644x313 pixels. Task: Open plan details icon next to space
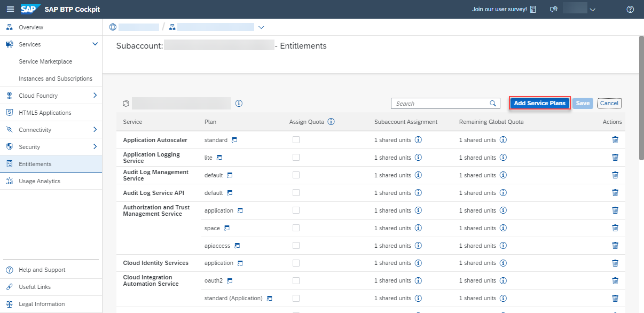click(227, 228)
